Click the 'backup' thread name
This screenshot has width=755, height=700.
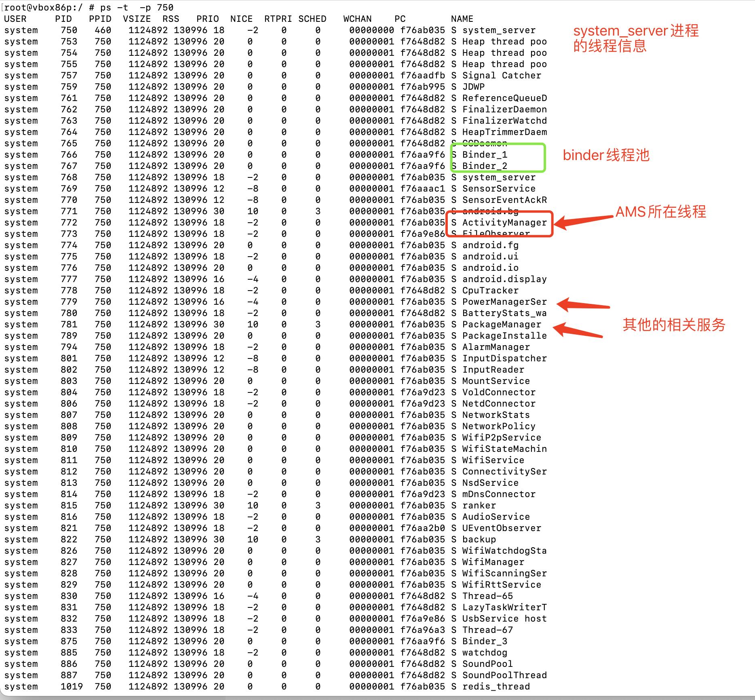479,539
